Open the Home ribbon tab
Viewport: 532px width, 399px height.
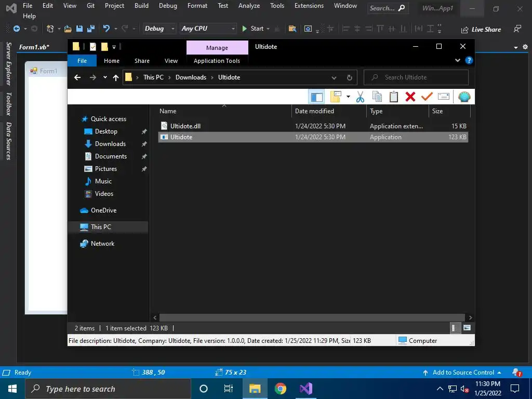click(112, 61)
